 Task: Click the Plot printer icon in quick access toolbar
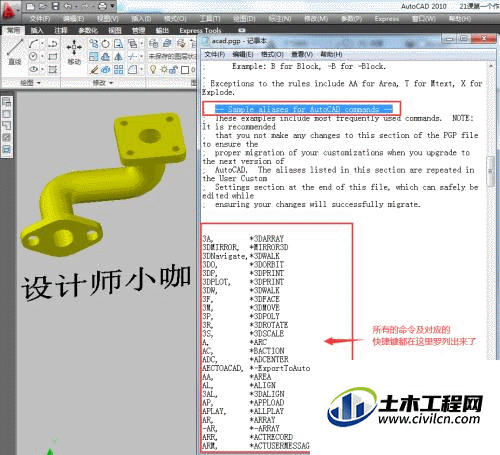102,6
